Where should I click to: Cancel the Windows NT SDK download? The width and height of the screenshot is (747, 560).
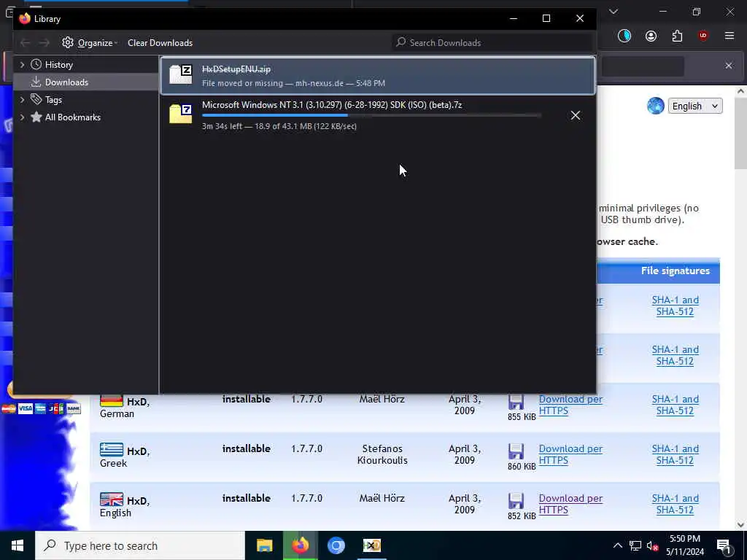[x=576, y=115]
